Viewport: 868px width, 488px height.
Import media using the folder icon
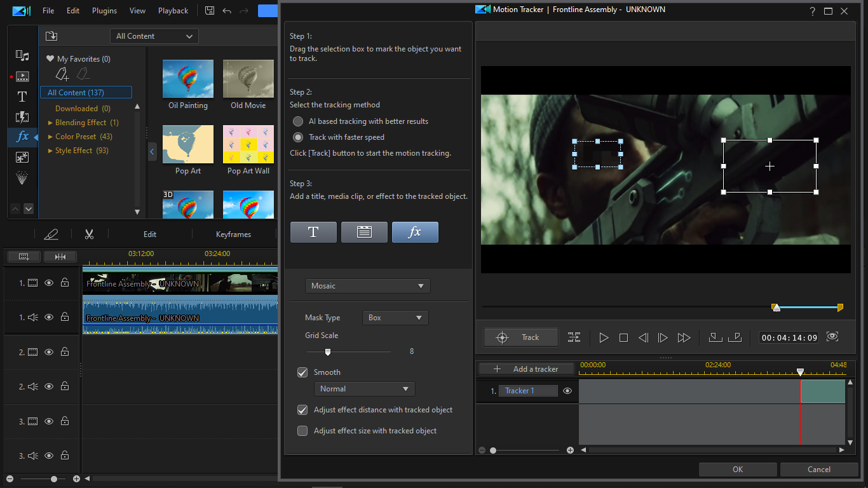pos(51,36)
